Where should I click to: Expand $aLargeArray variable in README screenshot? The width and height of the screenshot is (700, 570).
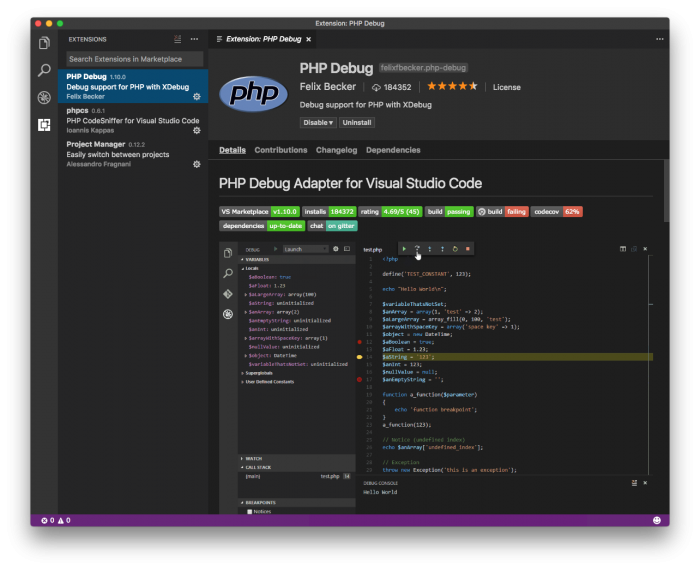(246, 295)
